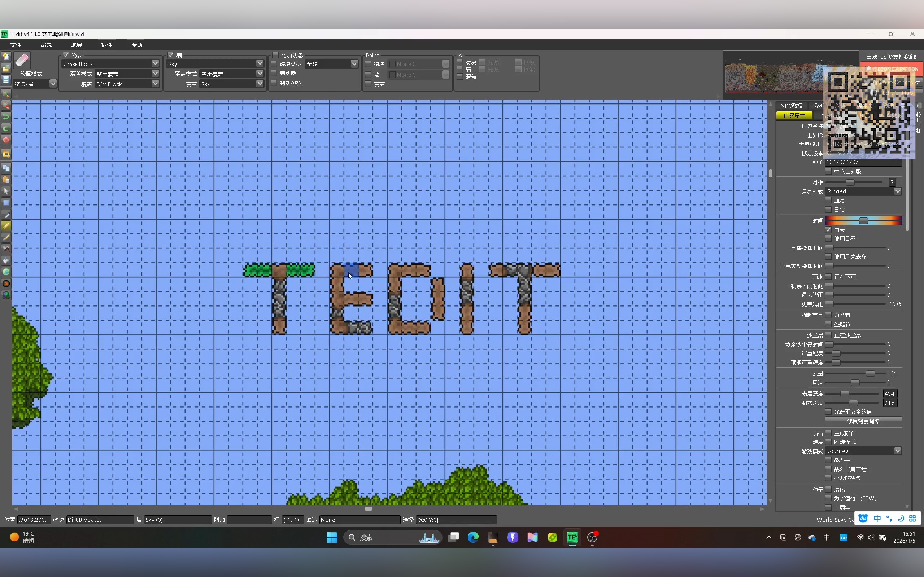The image size is (924, 577).
Task: Select the Crop world tool
Action: click(x=6, y=154)
